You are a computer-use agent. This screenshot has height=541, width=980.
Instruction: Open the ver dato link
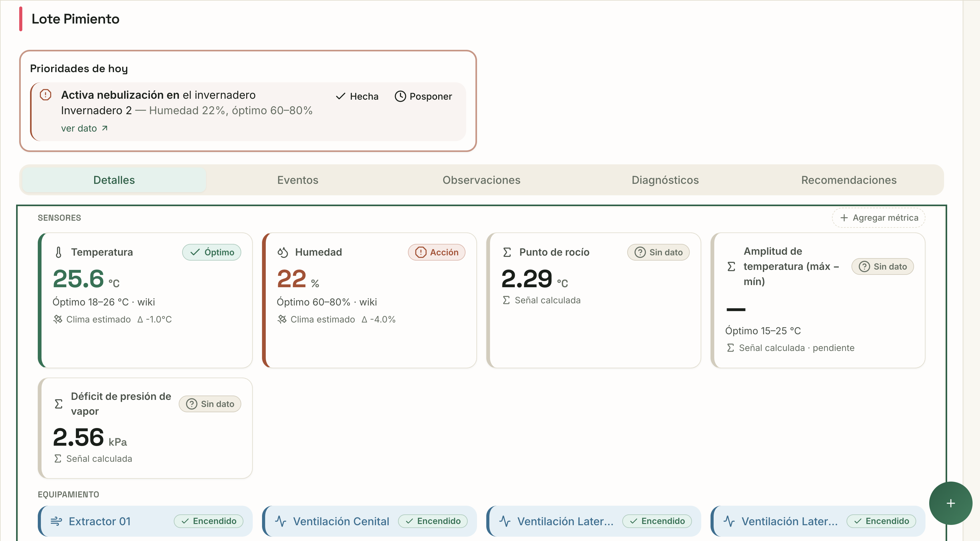click(x=85, y=128)
